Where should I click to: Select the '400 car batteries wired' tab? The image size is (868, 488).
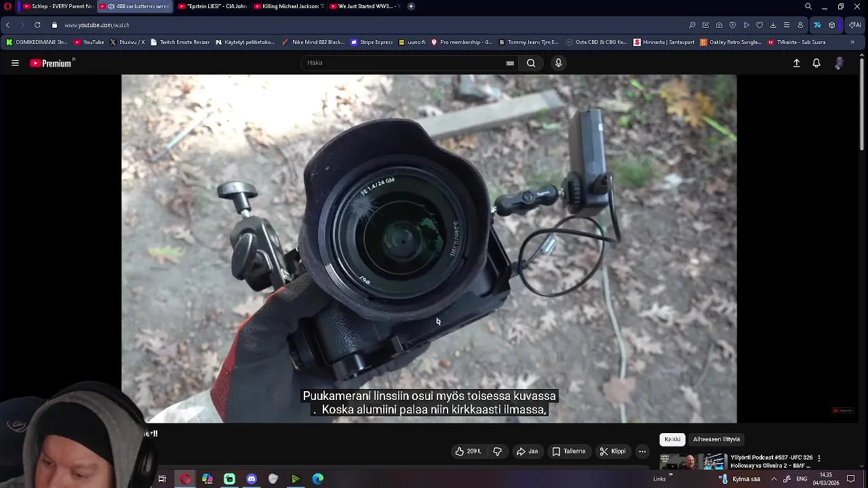pos(134,6)
